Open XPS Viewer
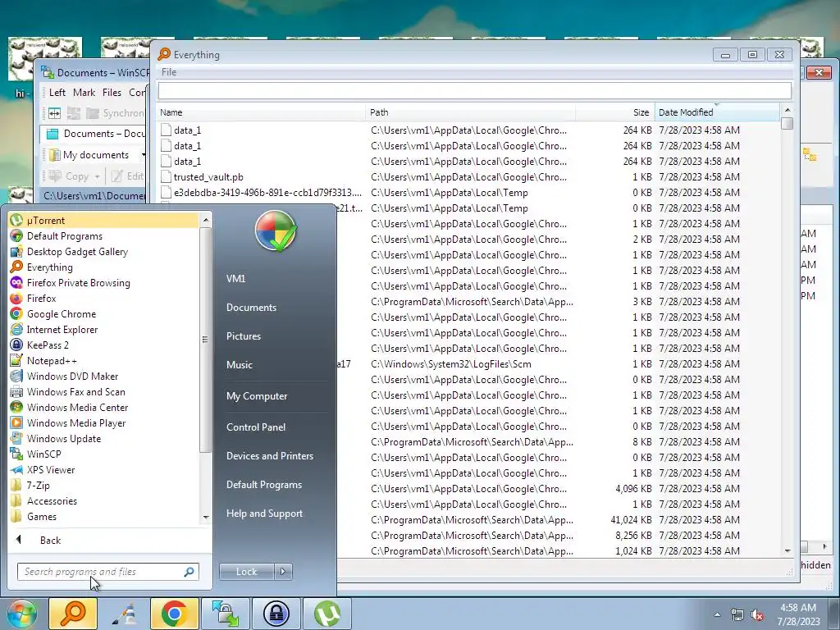 pyautogui.click(x=104, y=470)
